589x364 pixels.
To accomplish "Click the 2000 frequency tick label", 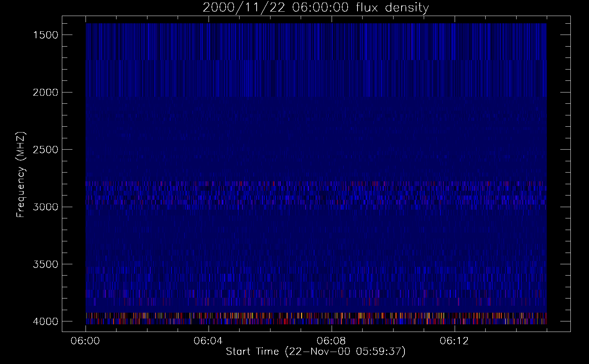I will pos(46,92).
